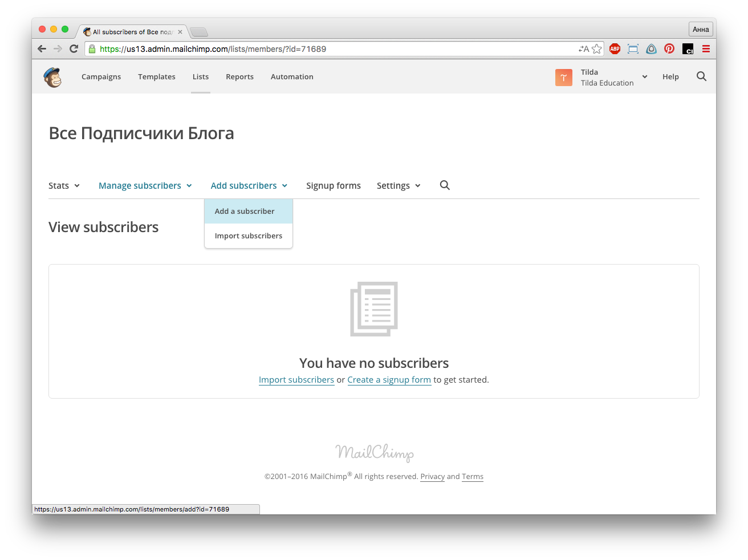Open Chrome's hamburger menu
748x560 pixels.
(x=706, y=49)
